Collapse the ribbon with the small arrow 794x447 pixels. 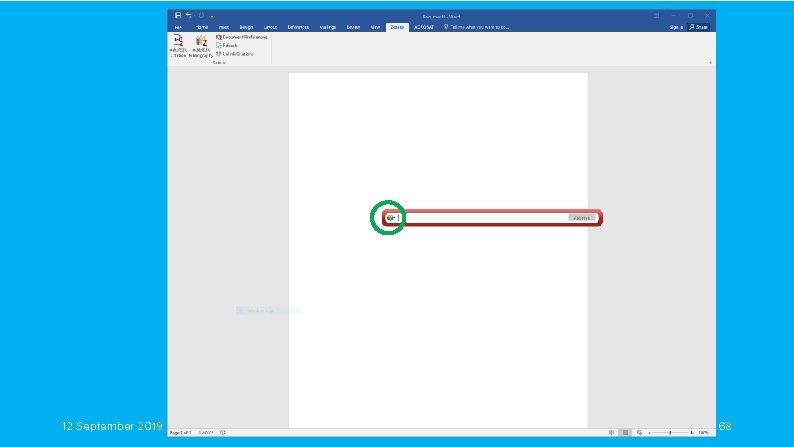pos(710,63)
